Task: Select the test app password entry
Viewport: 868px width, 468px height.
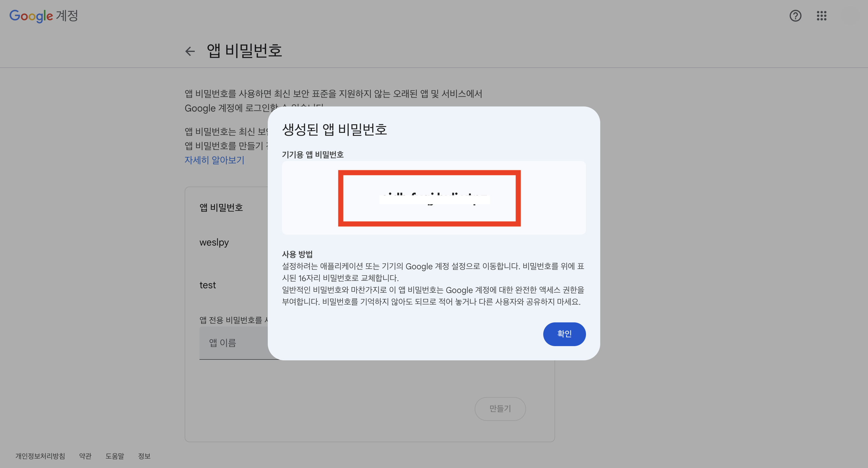Action: click(208, 285)
